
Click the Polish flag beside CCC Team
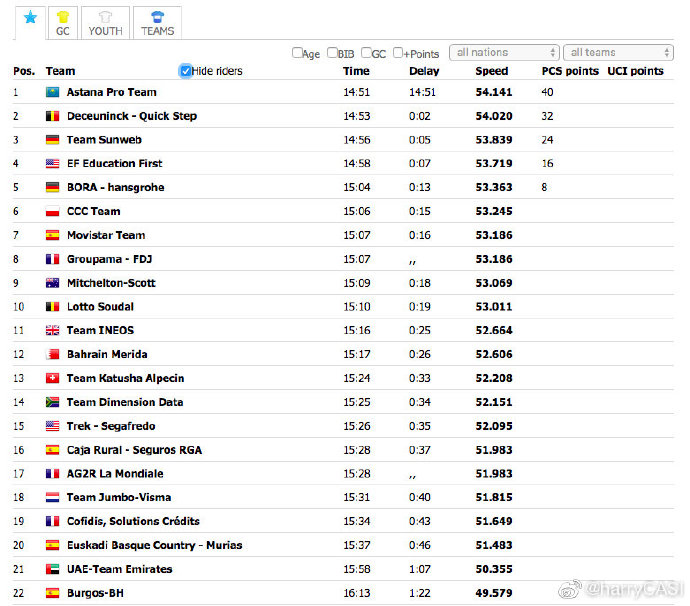(52, 212)
